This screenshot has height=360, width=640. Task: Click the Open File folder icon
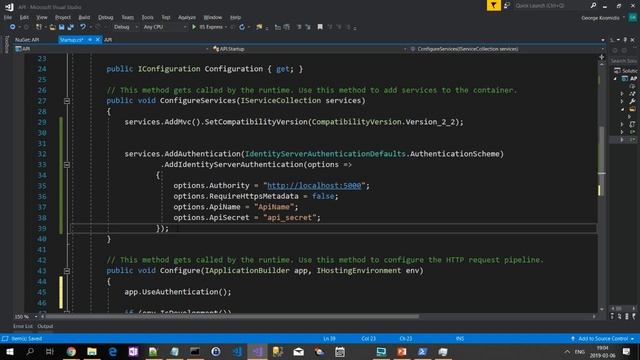(x=52, y=27)
